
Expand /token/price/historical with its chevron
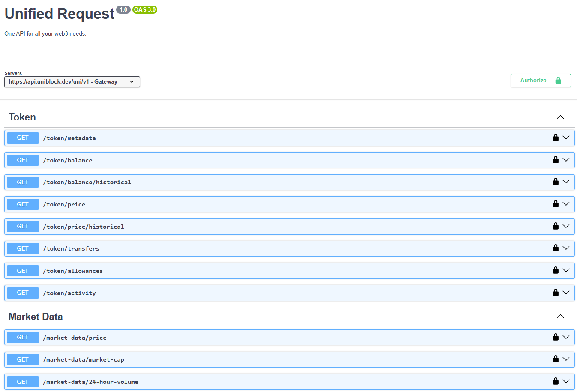566,226
